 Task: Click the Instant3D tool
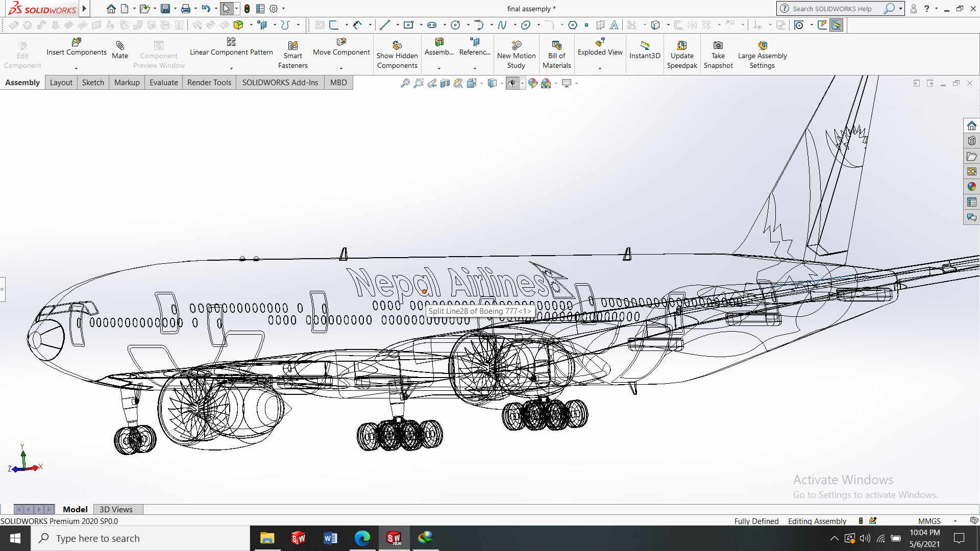[645, 50]
